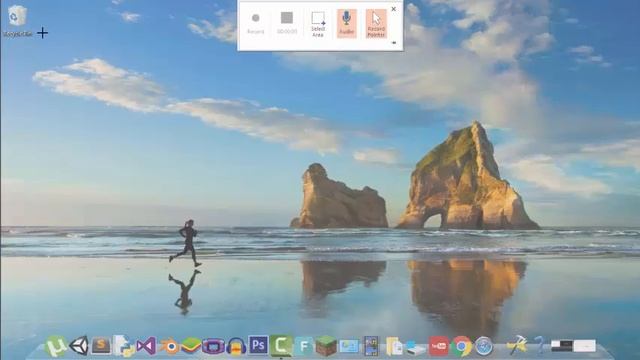Close the screen recording toolbar
Viewport: 640px width, 360px height.
click(393, 9)
